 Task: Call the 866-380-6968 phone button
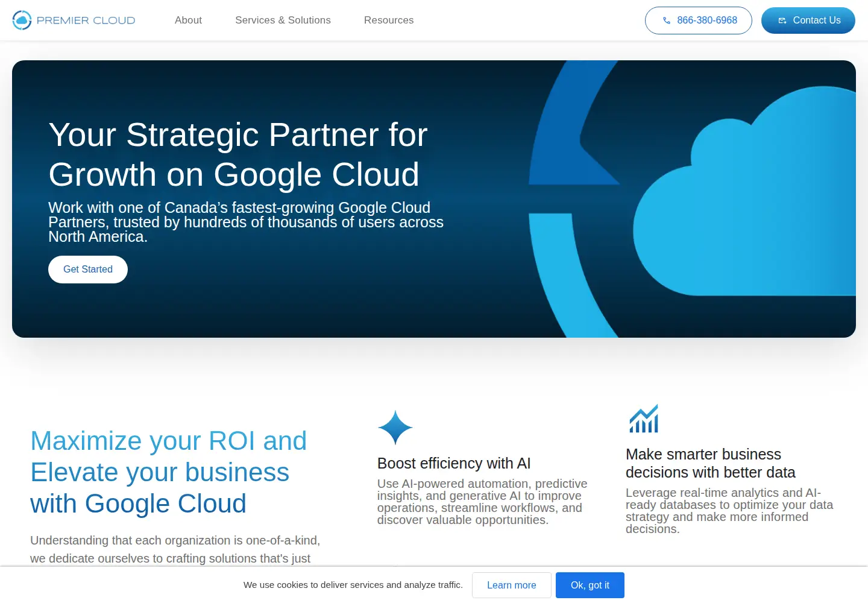click(698, 21)
